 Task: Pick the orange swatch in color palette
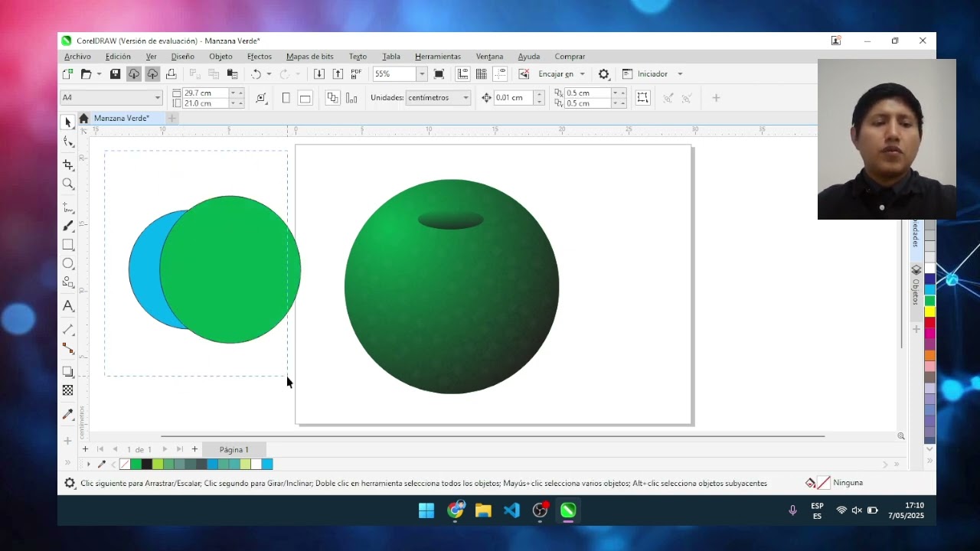pyautogui.click(x=930, y=355)
